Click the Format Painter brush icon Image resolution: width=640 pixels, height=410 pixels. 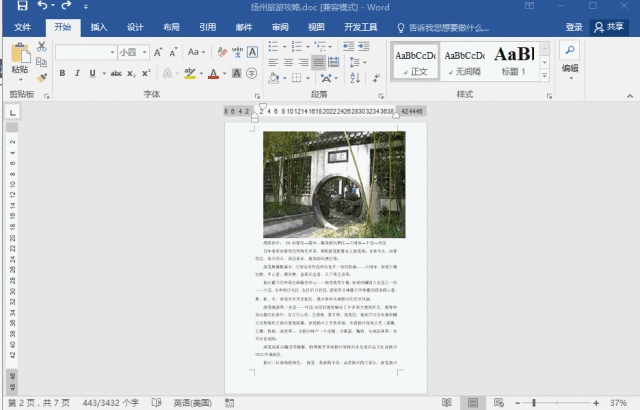(x=42, y=77)
